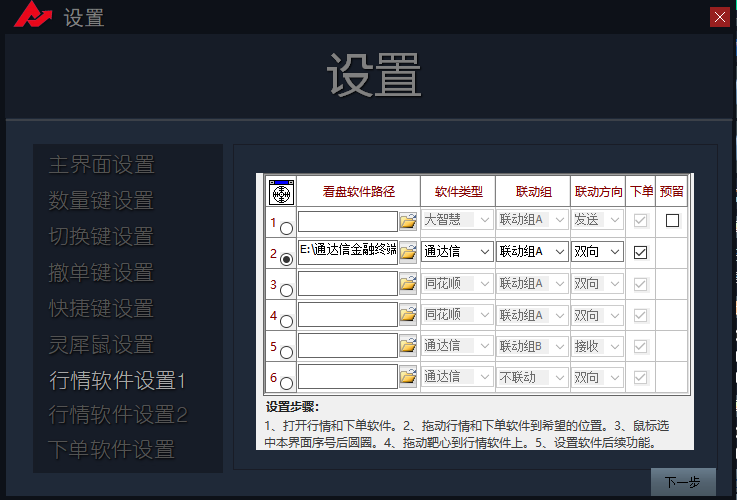Toggle 下单 checkbox in row 1
This screenshot has width=737, height=500.
pos(640,220)
